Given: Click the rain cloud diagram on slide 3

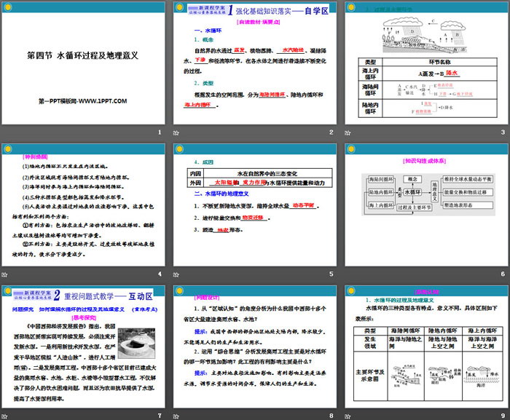Looking at the screenshot, I should click(x=425, y=35).
